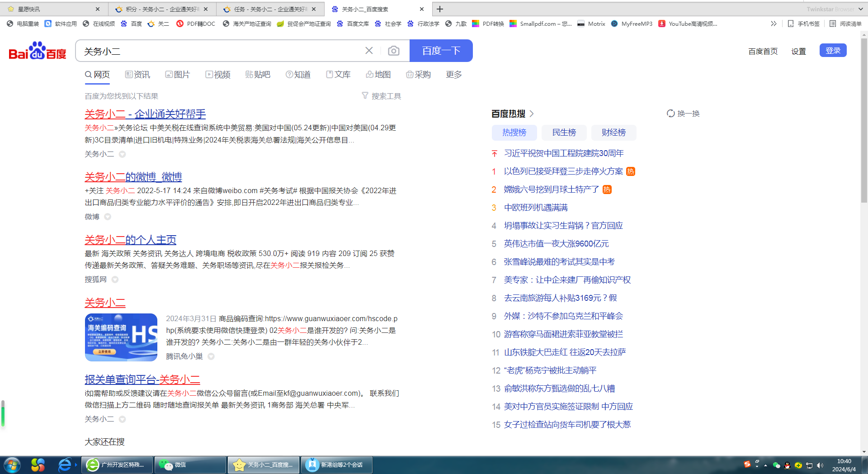
Task: Open the Motrix bookmark
Action: [x=591, y=24]
